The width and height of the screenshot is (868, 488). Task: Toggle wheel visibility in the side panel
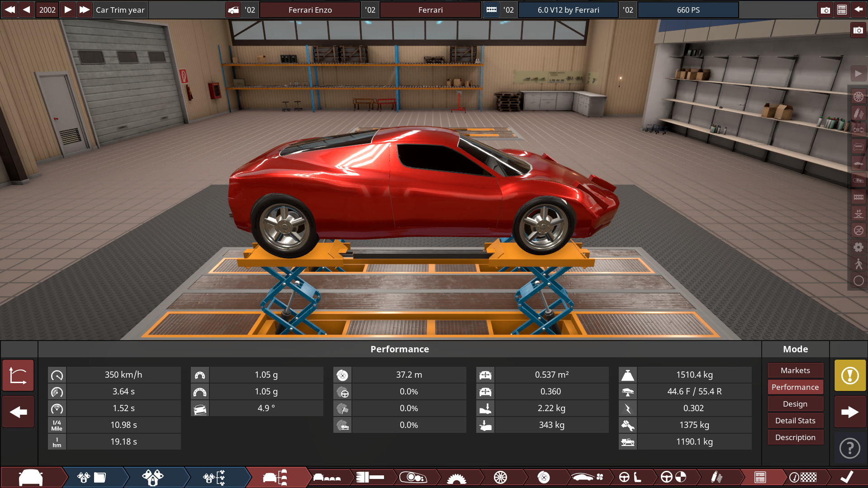[x=858, y=96]
